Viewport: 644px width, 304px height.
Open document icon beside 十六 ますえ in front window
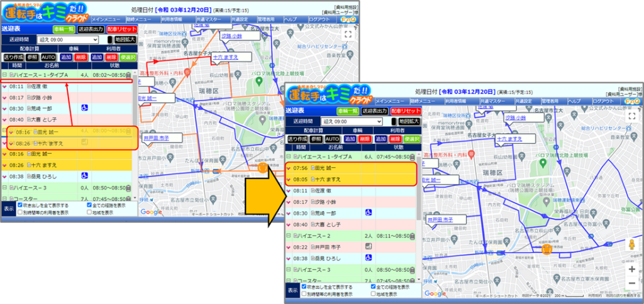click(313, 179)
